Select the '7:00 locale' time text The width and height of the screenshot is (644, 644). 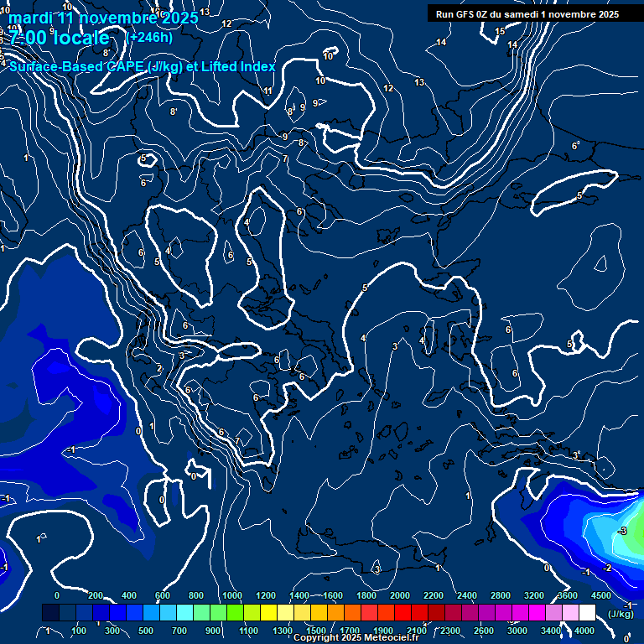click(x=60, y=38)
